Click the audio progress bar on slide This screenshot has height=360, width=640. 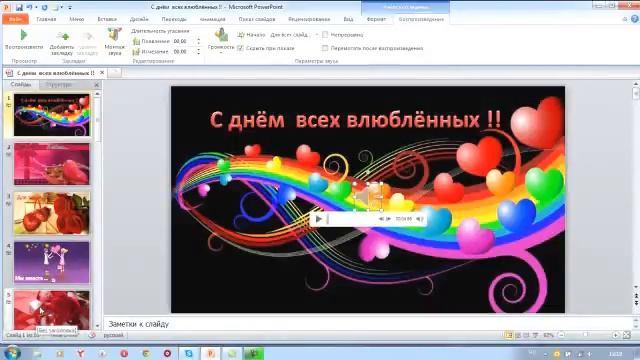(352, 219)
